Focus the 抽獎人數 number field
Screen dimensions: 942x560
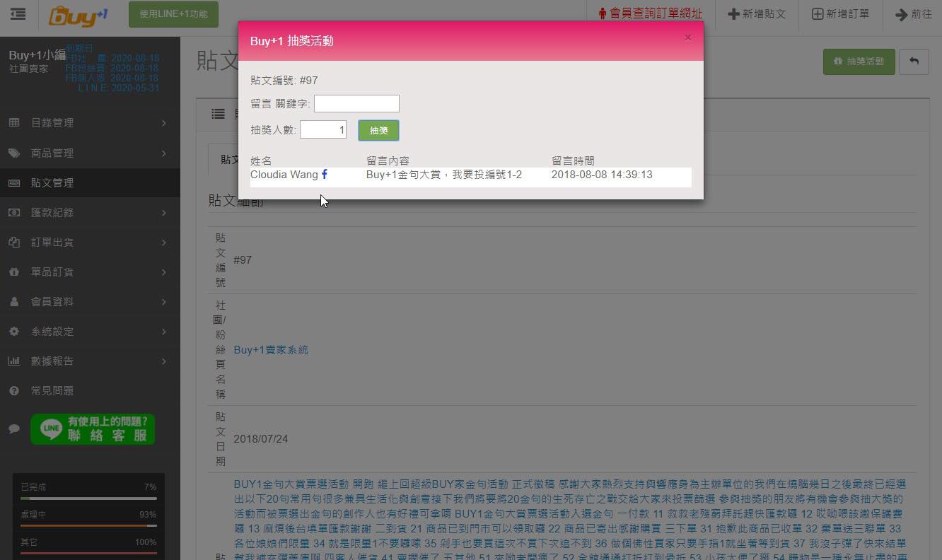323,129
